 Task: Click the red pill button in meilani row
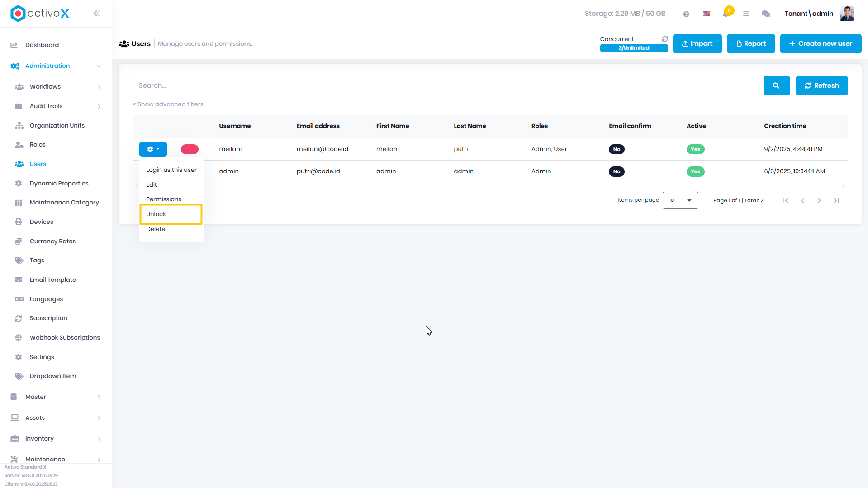[190, 149]
